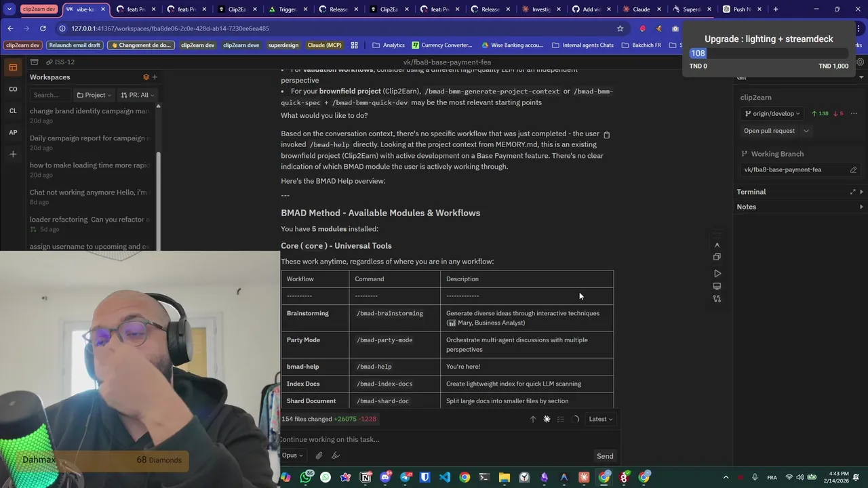
Task: Switch to the 'Add vid' GitHub browser tab
Action: 592,9
